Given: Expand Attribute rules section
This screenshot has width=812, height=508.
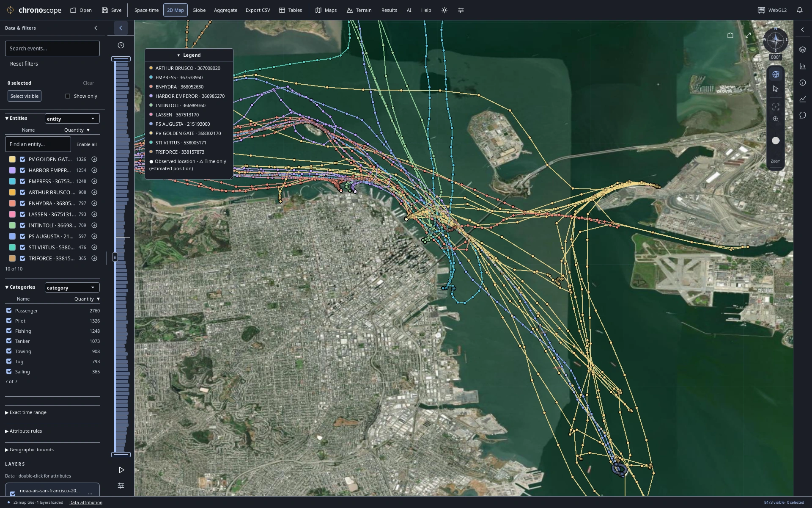Looking at the screenshot, I should (24, 431).
